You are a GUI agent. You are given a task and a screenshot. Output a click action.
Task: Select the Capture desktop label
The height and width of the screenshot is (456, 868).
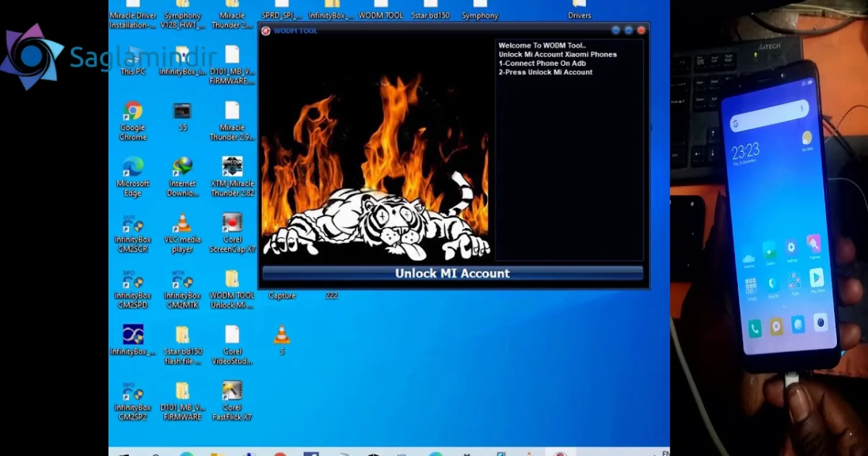(282, 295)
